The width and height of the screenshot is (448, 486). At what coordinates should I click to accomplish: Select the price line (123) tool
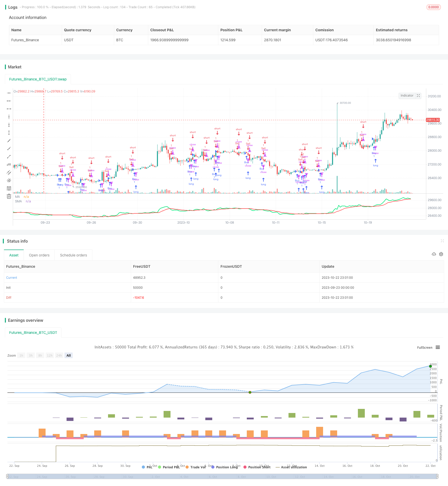click(x=9, y=164)
